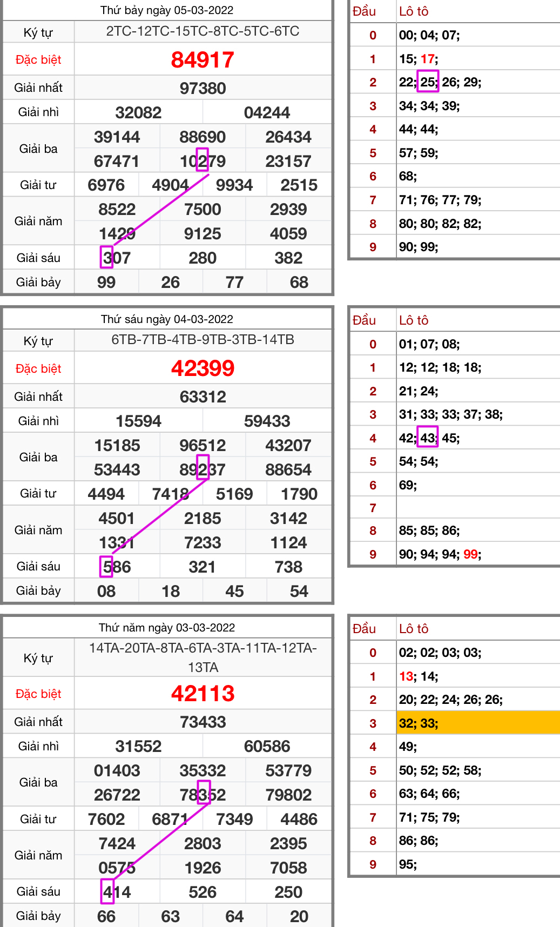Click the special prize number 84917
The image size is (560, 927).
click(203, 59)
